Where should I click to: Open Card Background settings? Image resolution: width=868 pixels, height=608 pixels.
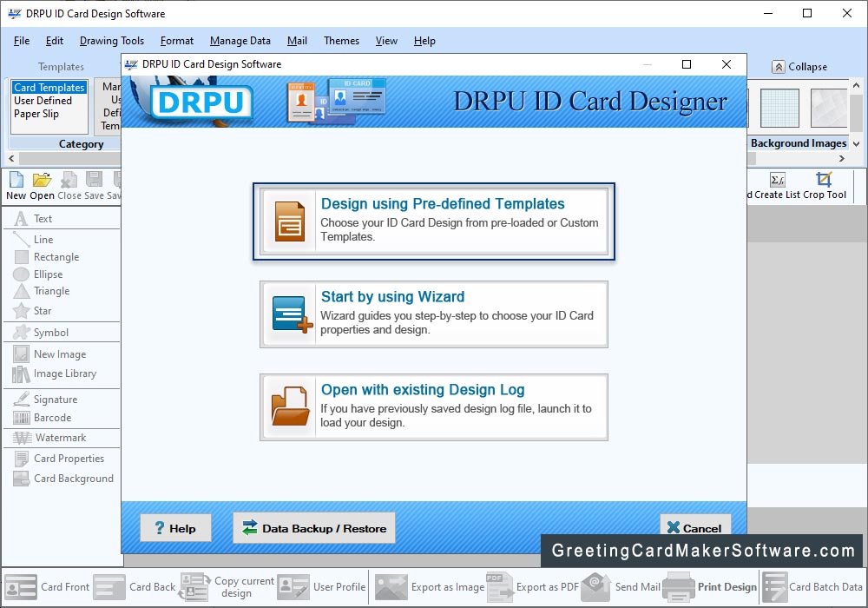[63, 479]
